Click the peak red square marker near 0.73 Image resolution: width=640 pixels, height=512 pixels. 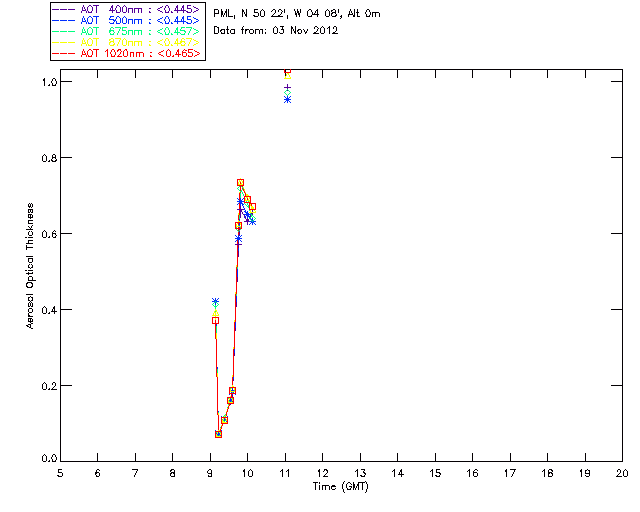click(240, 183)
